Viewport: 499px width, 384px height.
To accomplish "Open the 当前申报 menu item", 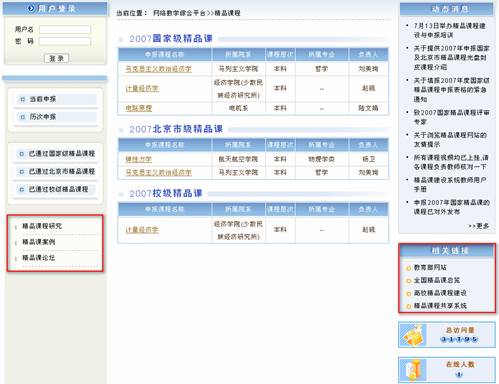I will [x=43, y=99].
